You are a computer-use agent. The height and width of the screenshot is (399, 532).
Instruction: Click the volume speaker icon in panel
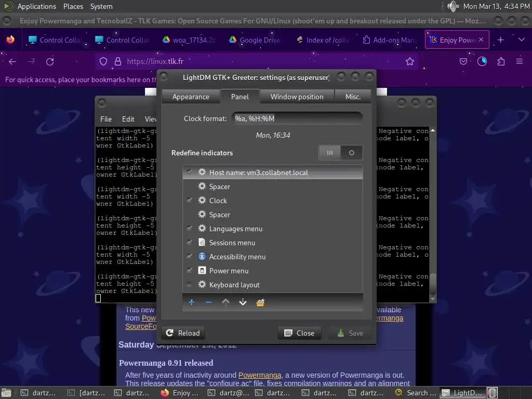(x=453, y=6)
